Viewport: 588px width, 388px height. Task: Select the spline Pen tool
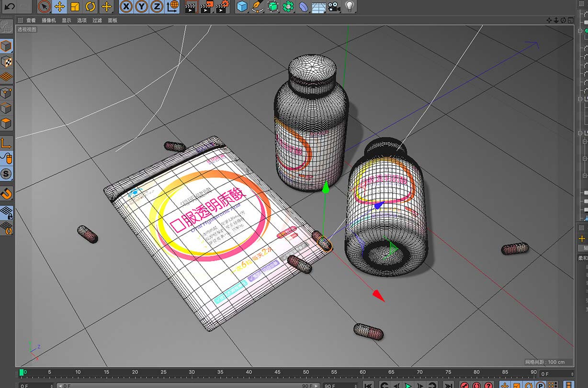coord(258,6)
